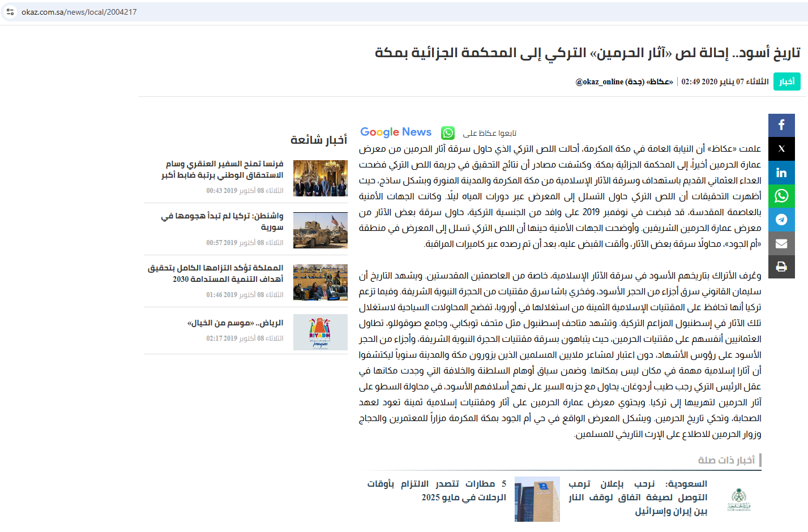This screenshot has height=532, width=808.
Task: Click the second article paragraph starting وعُرف الأتراك
Action: coord(560,355)
